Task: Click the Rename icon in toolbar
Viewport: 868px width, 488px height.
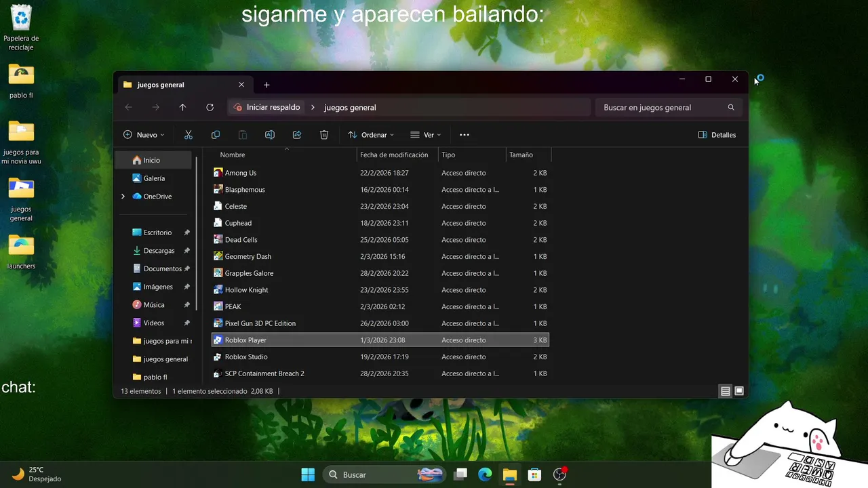Action: click(x=270, y=135)
